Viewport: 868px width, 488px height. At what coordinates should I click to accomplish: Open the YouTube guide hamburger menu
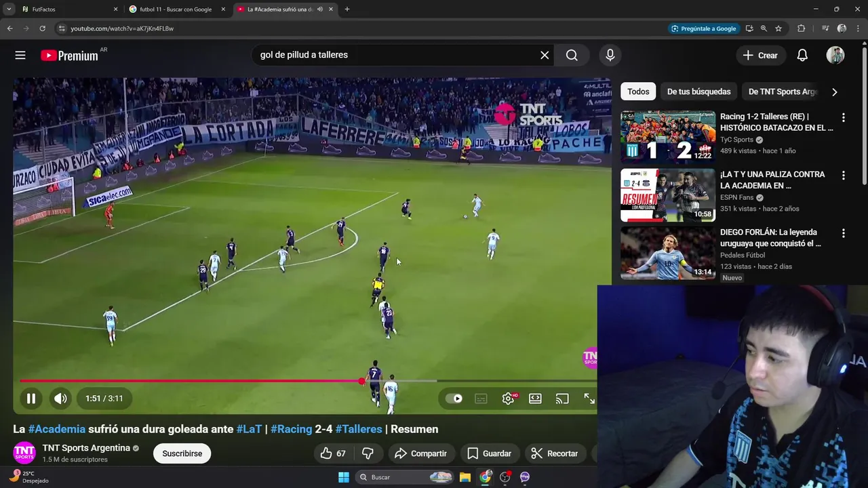20,56
